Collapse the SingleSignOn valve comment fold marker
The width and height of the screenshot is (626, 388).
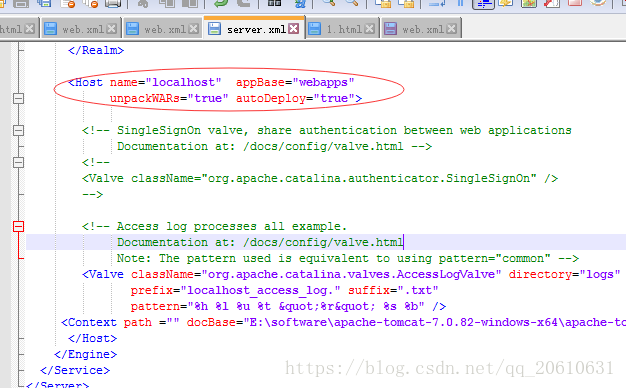coord(18,130)
